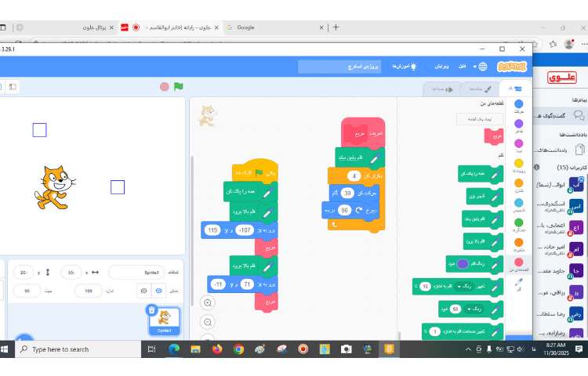This screenshot has width=588, height=376.
Task: Click the Sprite1 name input field
Action: 137,272
